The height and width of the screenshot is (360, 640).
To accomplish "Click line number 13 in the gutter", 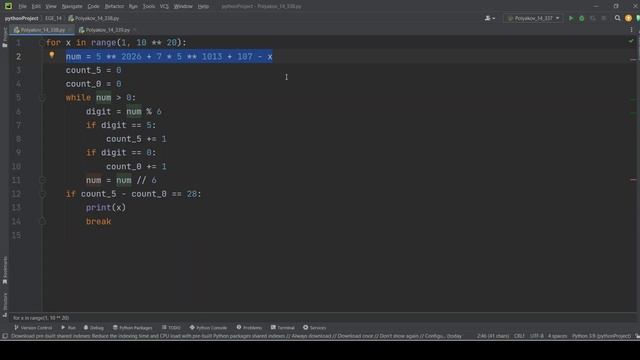I will tap(16, 208).
